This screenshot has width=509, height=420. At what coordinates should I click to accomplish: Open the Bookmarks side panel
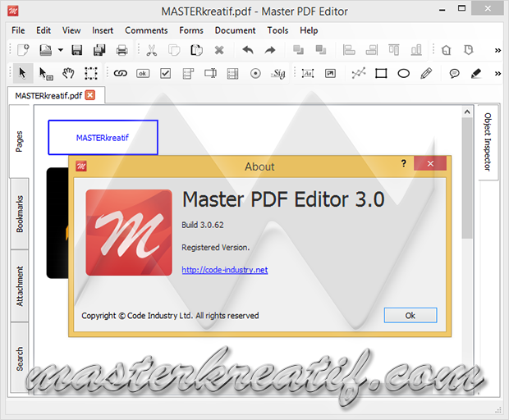20,214
